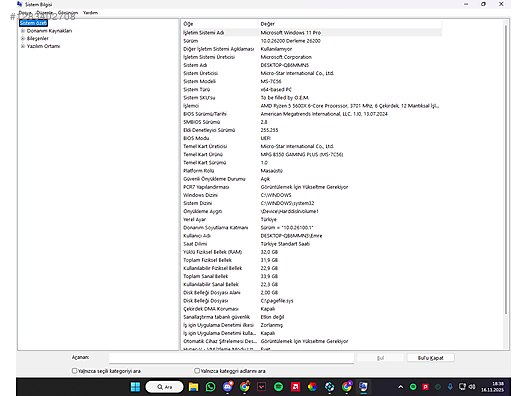Viewport: 528px width, 396px height.
Task: Open the Windows Start menu
Action: tap(135, 387)
